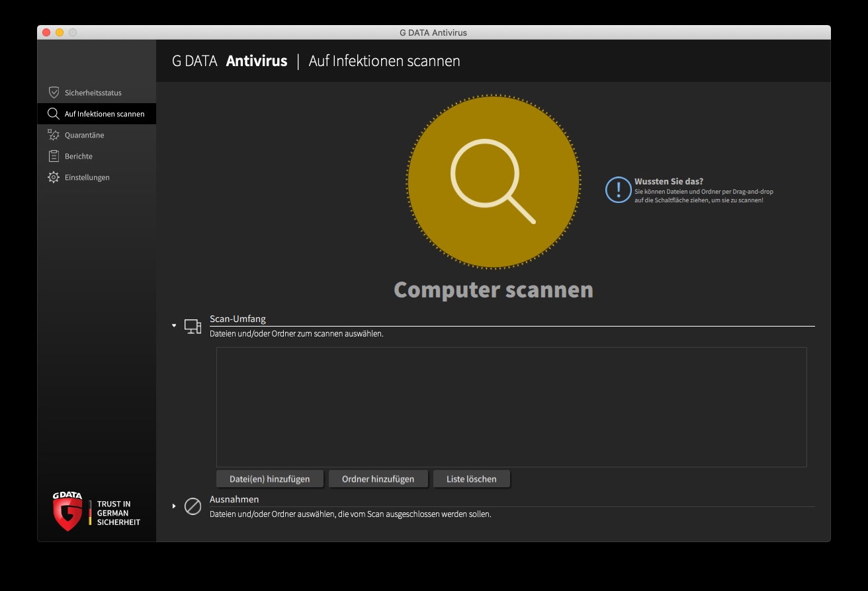Viewport: 868px width, 591px height.
Task: Start scan via the large magnifier circle
Action: click(493, 181)
